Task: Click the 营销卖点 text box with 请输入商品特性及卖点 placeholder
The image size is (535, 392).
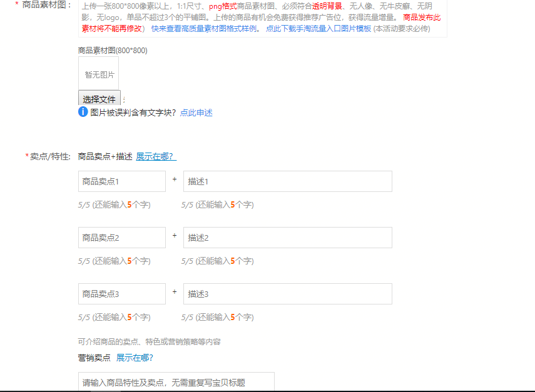Action: [x=176, y=382]
